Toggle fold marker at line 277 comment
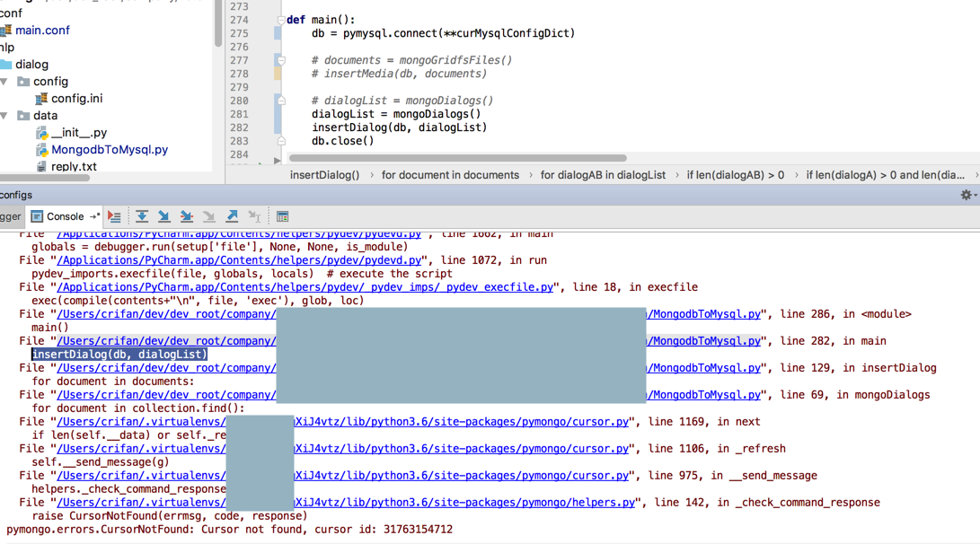980x544 pixels. coord(281,60)
